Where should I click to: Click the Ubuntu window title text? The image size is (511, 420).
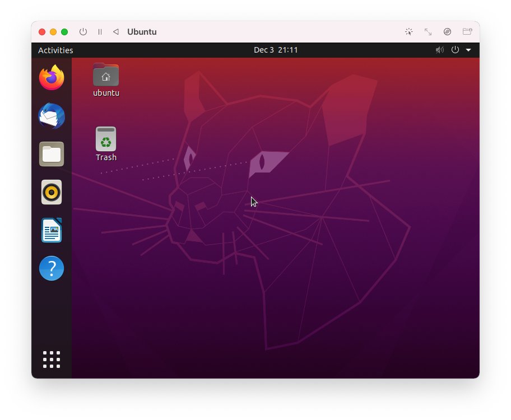pyautogui.click(x=142, y=32)
